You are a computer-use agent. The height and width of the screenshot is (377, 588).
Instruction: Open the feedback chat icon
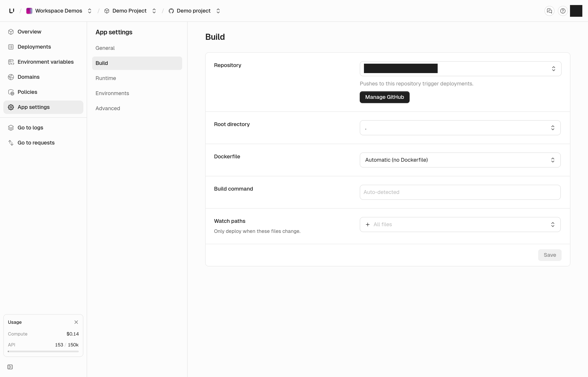(549, 11)
